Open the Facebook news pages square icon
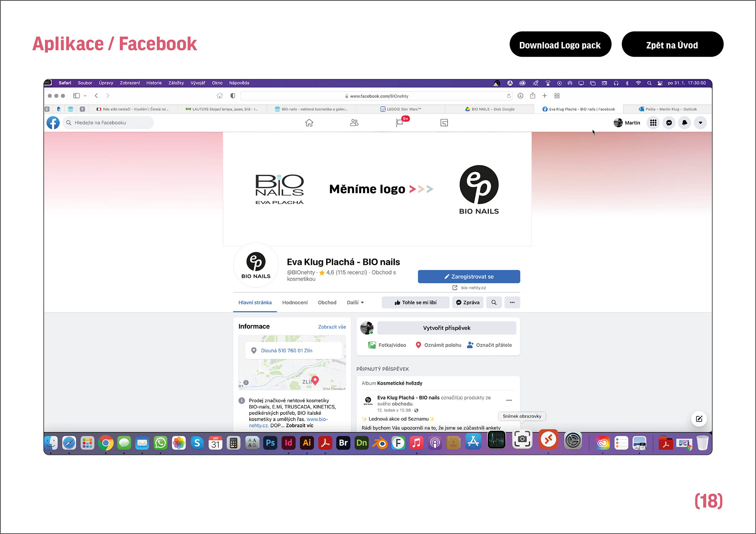756x534 pixels. pyautogui.click(x=444, y=123)
